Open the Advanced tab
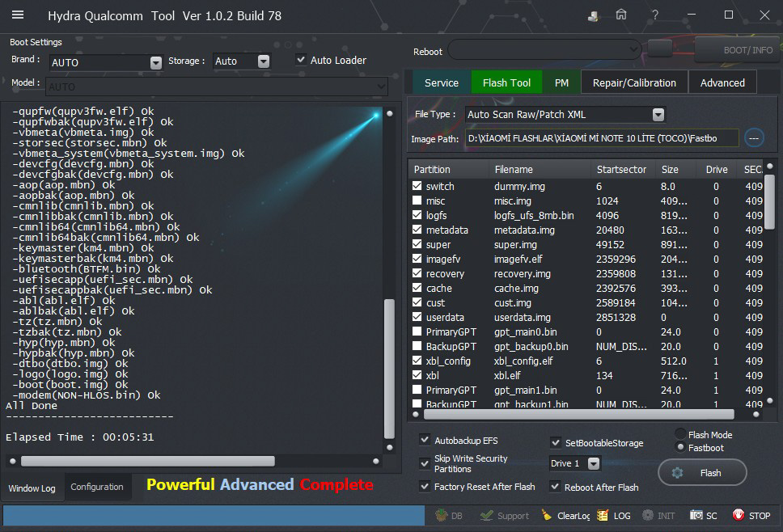Screen dimensions: 783x532 [722, 82]
